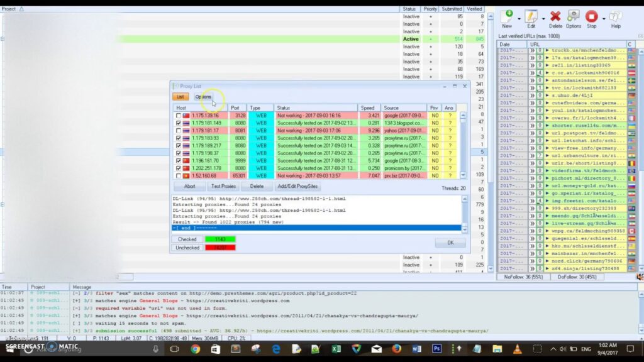The height and width of the screenshot is (362, 644).
Task: Click the double-chevron icon beside cutefbvideos.com
Action: [532, 103]
